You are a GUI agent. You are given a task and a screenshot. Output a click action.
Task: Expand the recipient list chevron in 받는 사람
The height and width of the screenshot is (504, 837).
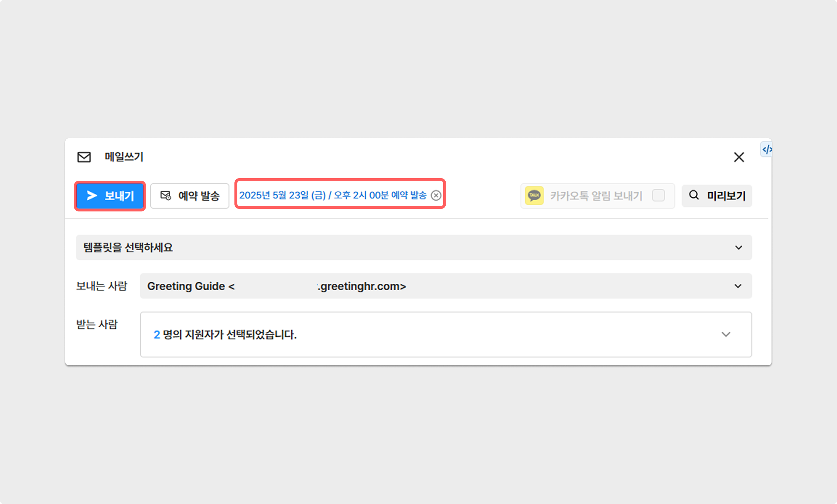pos(726,334)
